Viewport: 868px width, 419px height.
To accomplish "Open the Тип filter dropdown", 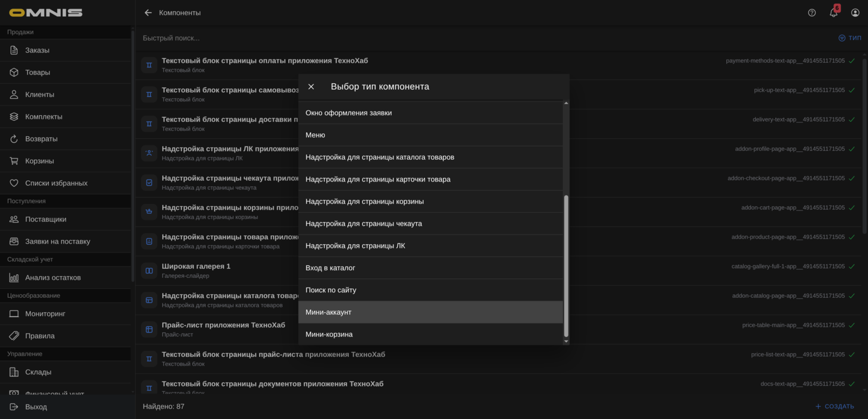I will 851,37.
